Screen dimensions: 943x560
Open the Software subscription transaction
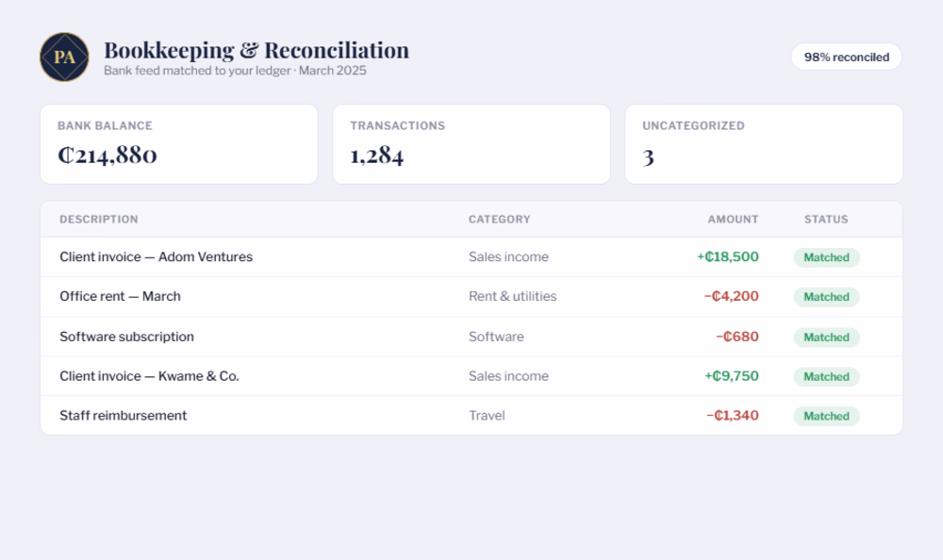[x=471, y=337]
